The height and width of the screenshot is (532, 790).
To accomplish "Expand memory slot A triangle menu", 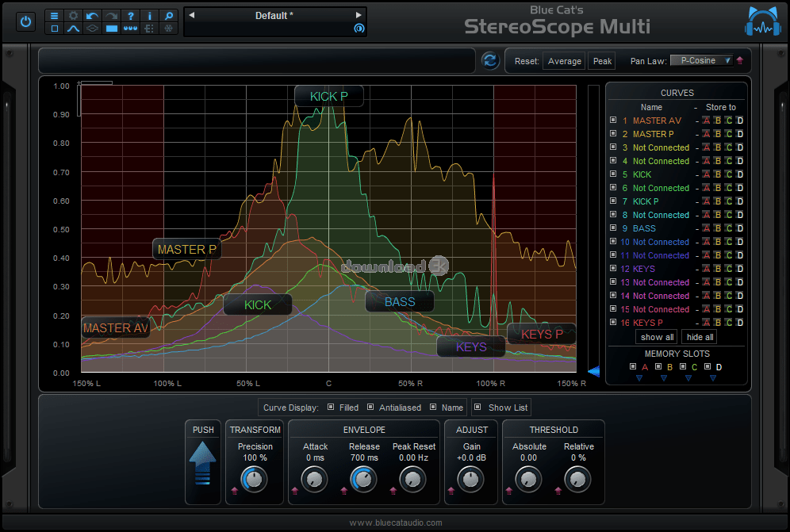I will [x=639, y=378].
